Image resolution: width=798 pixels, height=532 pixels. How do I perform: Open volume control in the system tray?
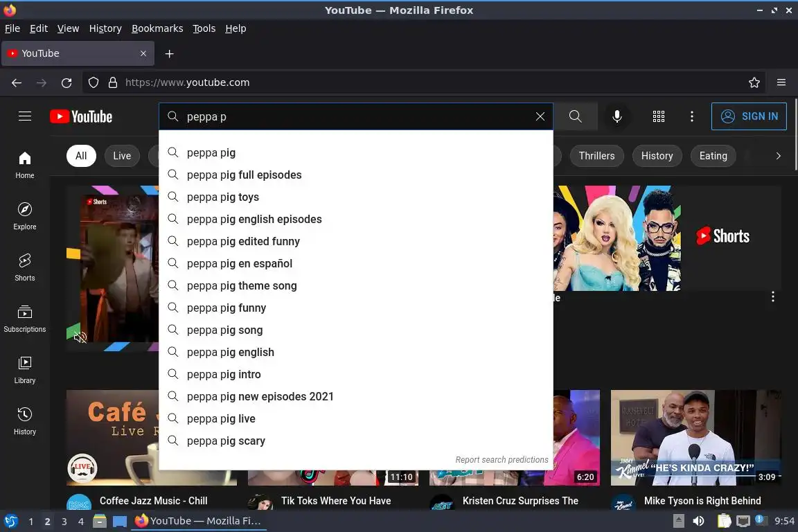tap(698, 521)
